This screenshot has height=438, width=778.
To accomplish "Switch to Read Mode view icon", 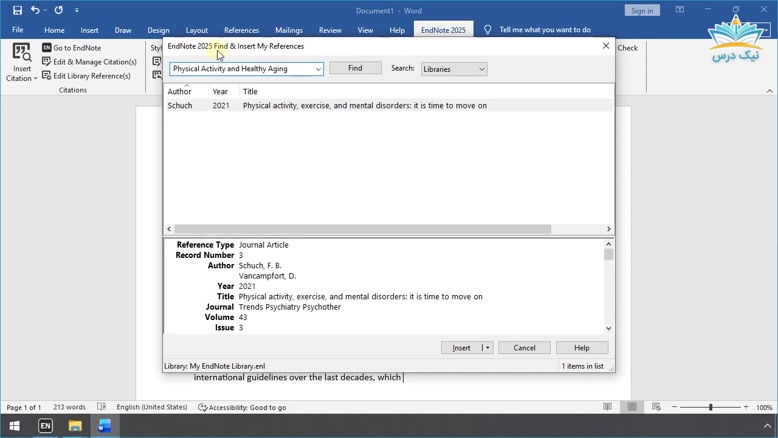I will click(607, 407).
